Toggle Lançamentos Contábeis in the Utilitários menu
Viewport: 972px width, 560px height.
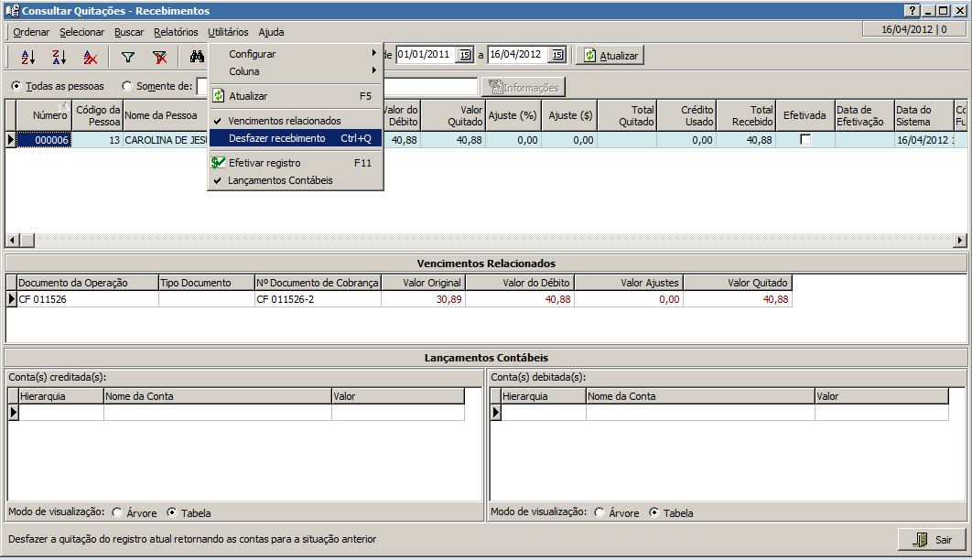coord(296,180)
